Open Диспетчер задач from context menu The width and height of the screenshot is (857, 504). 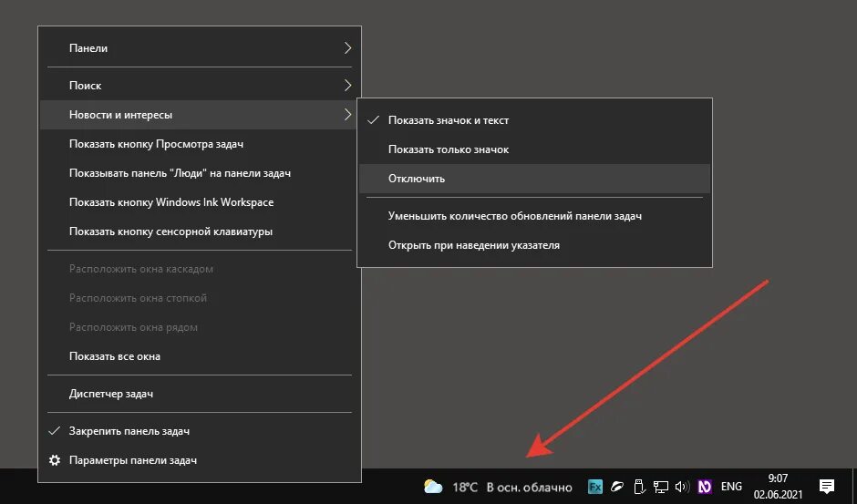coord(200,394)
